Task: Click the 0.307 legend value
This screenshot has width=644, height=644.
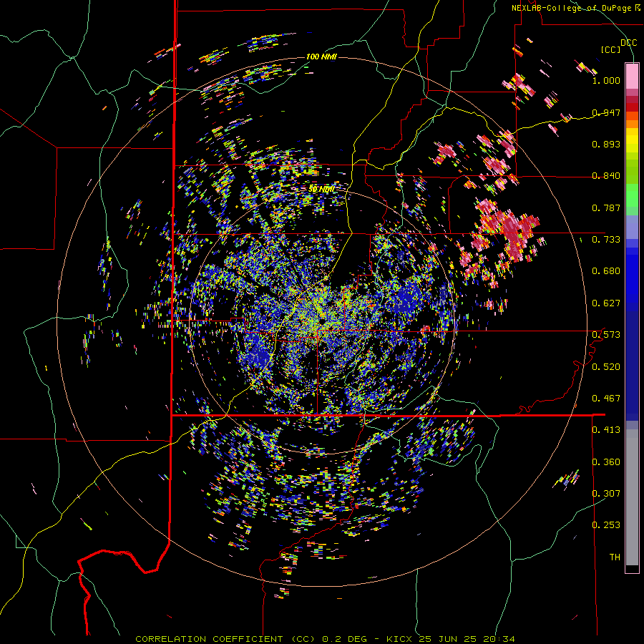Action: (x=606, y=494)
